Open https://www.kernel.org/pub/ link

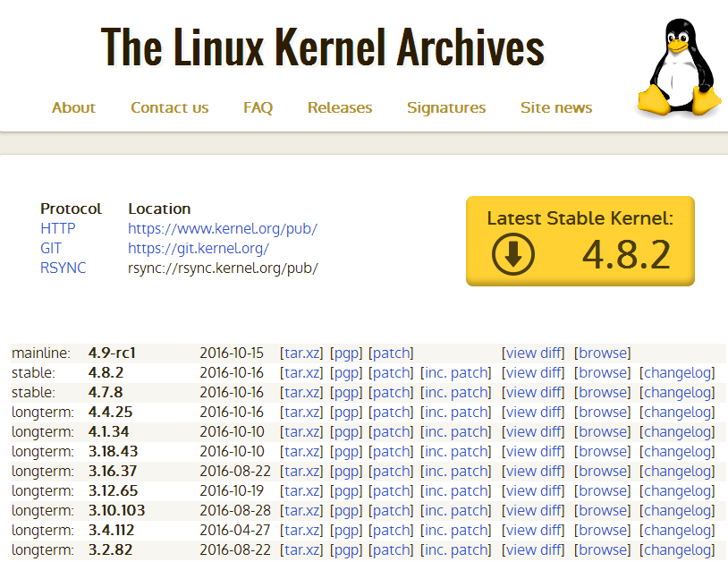click(x=223, y=228)
